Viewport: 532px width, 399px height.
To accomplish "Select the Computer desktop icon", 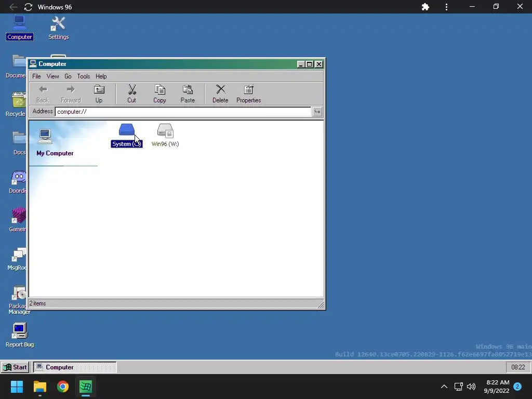I will (x=19, y=28).
